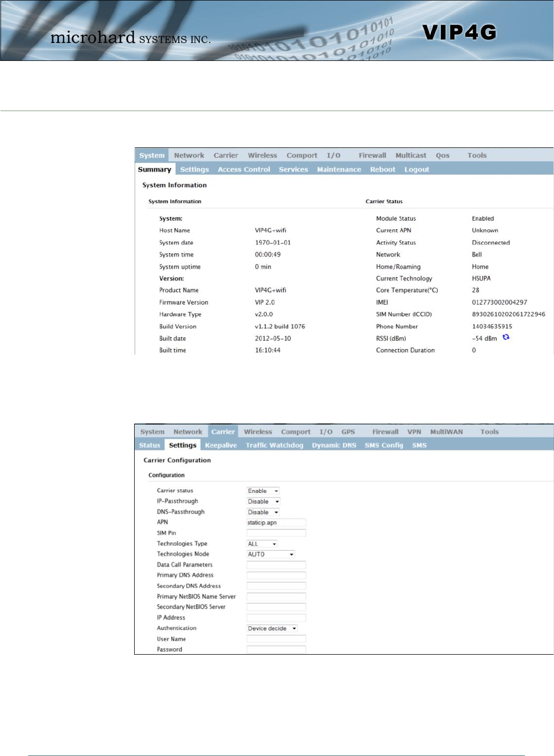Click Data Call Parameters input field
This screenshot has height=756, width=554.
[276, 565]
